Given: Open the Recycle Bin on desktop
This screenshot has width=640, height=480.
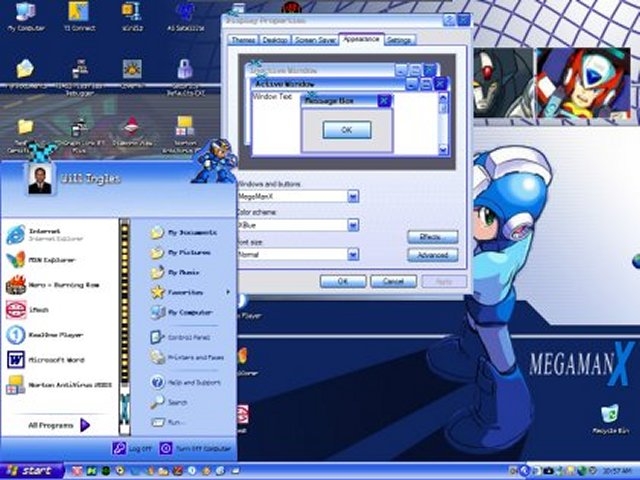Looking at the screenshot, I should pos(610,419).
